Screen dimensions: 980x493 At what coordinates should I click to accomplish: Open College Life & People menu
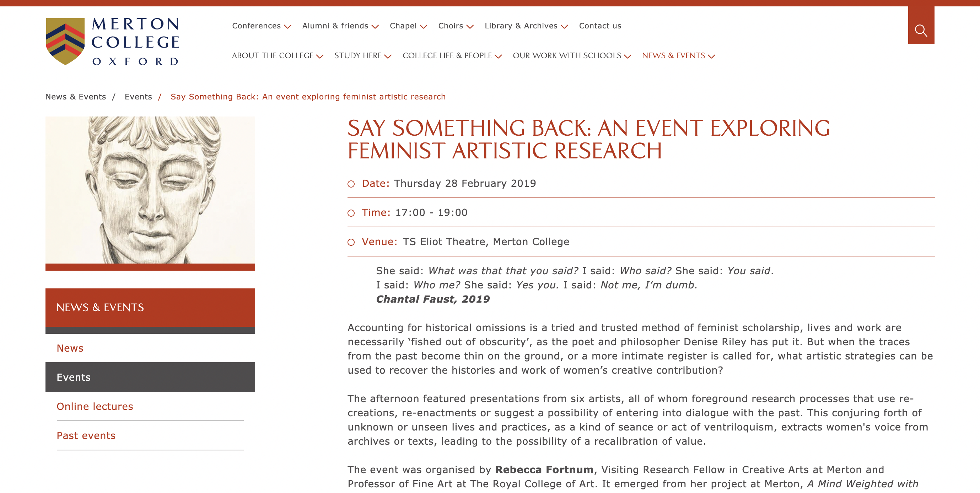[x=447, y=55]
